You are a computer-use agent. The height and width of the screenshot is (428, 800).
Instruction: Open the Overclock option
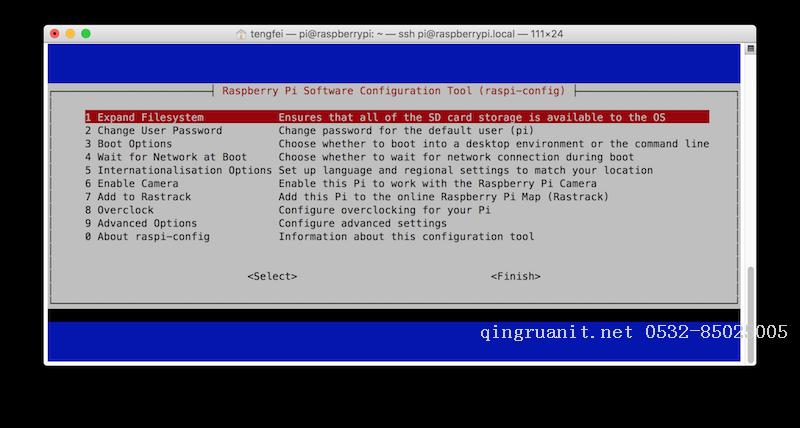click(x=119, y=210)
